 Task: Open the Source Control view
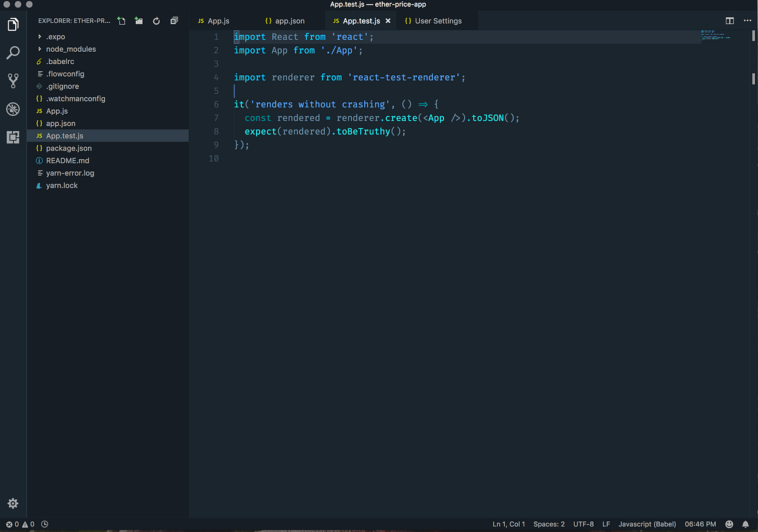13,80
